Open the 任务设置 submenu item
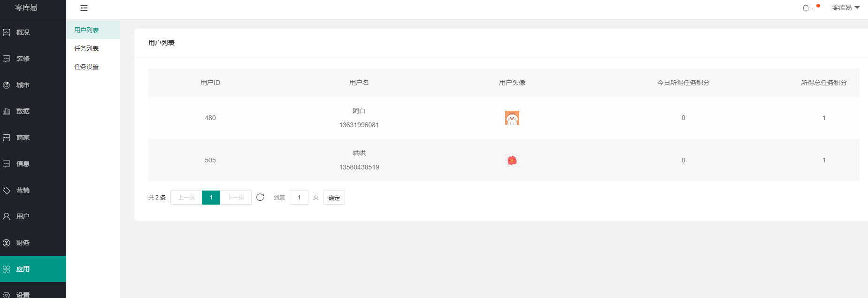 click(x=93, y=67)
